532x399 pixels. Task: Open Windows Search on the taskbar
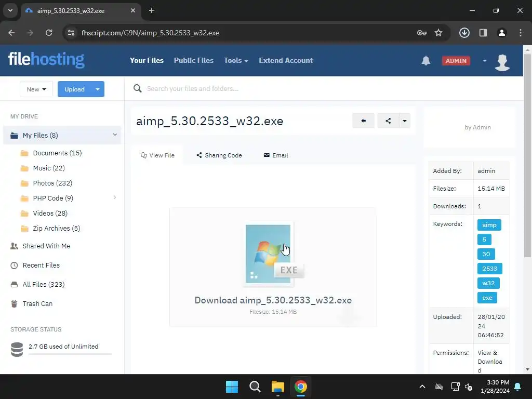tap(255, 387)
